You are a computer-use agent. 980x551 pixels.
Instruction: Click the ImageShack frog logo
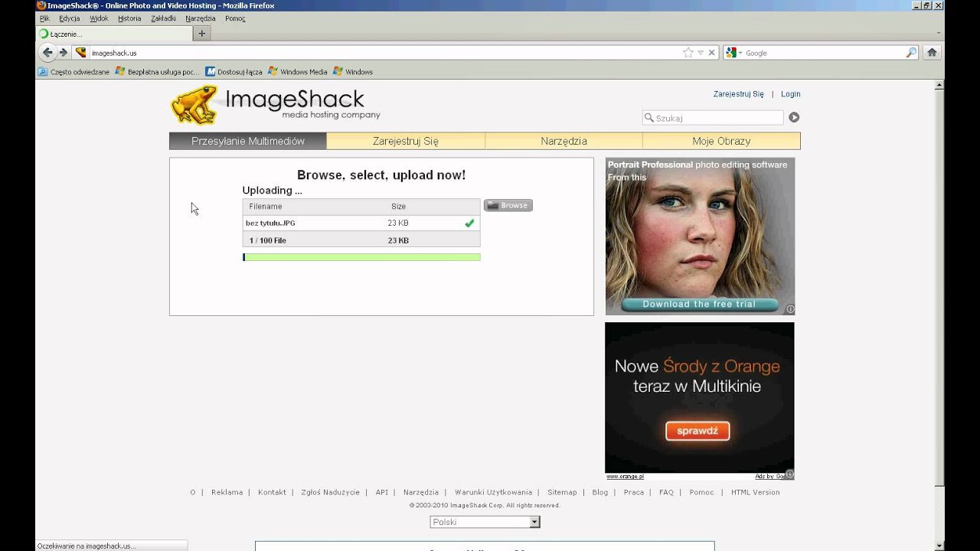(194, 105)
